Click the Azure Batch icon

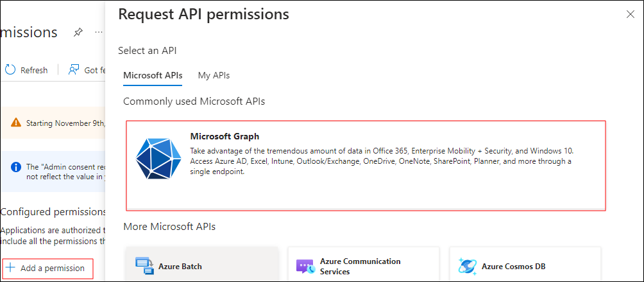click(144, 265)
